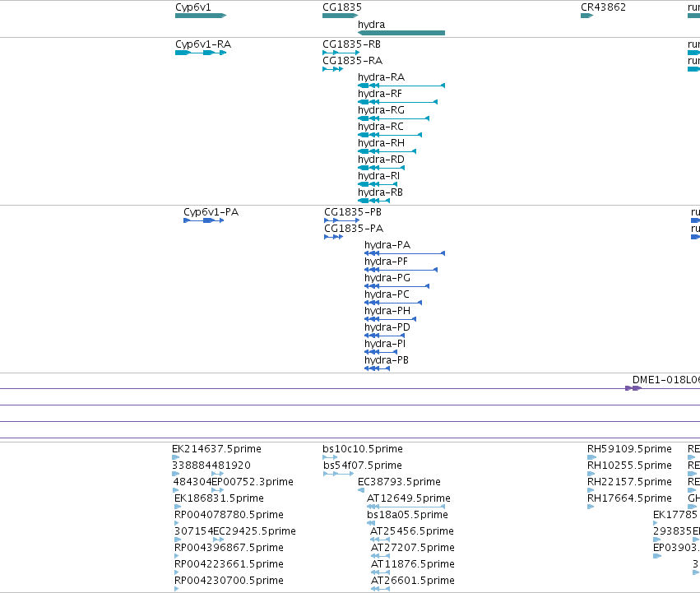Click EST bs54f07.5prime
Viewport: 700px width, 593px height.
coord(338,474)
